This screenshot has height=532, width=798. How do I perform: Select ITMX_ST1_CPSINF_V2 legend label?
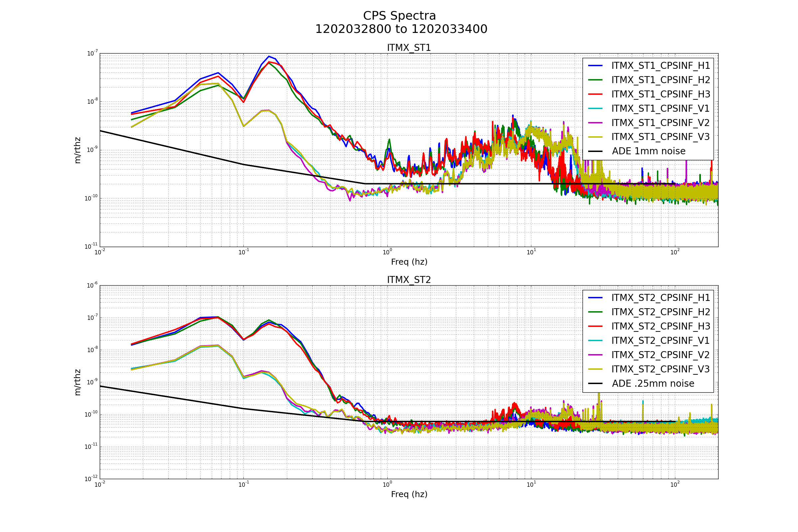(x=660, y=123)
